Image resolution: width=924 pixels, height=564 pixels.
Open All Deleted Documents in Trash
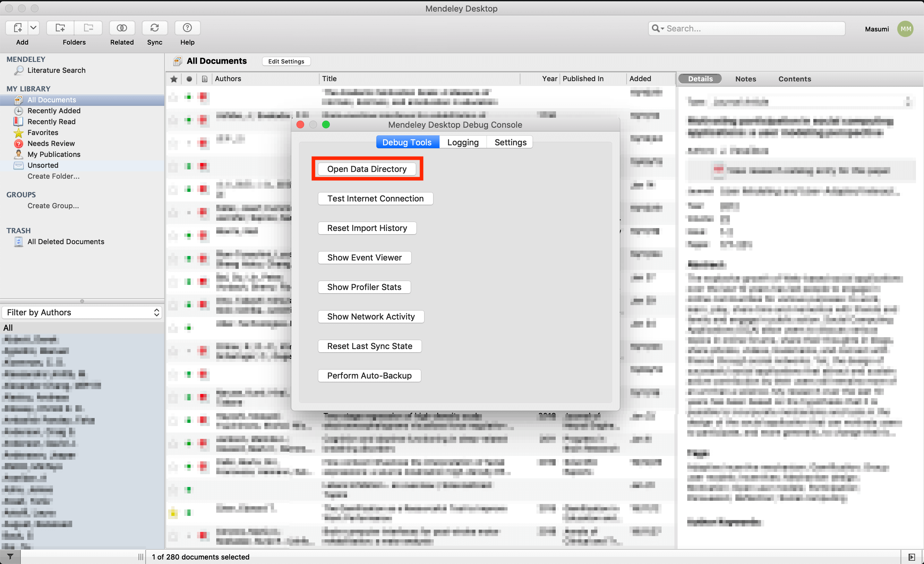coord(66,242)
